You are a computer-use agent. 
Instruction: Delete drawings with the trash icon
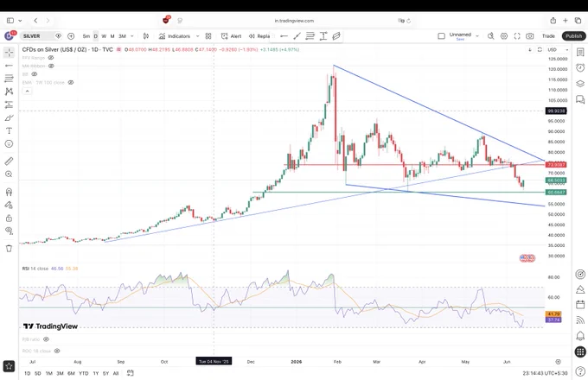click(x=9, y=248)
